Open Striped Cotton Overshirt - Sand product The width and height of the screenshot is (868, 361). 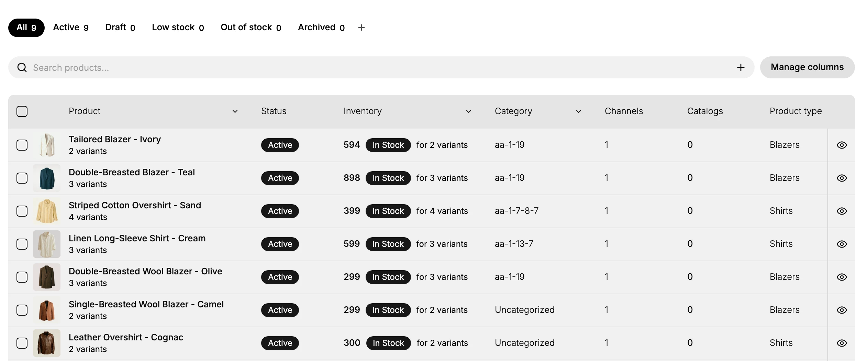click(x=135, y=205)
